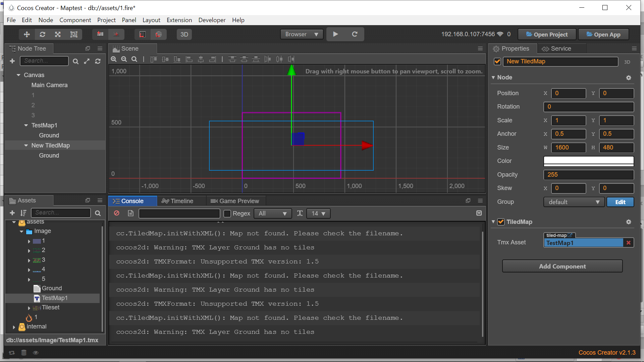Disable the TiledMap component checkbox
This screenshot has height=362, width=644.
coord(501,222)
